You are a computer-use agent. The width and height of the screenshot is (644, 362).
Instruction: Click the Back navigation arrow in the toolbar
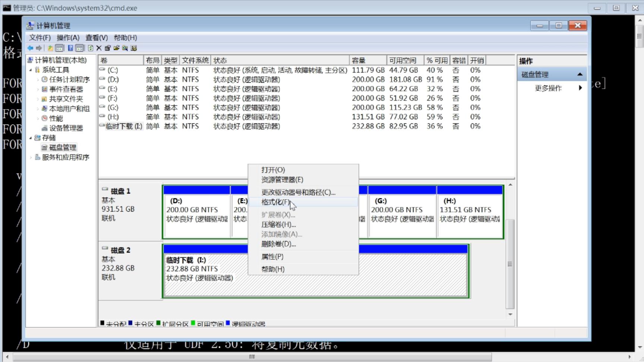click(30, 48)
